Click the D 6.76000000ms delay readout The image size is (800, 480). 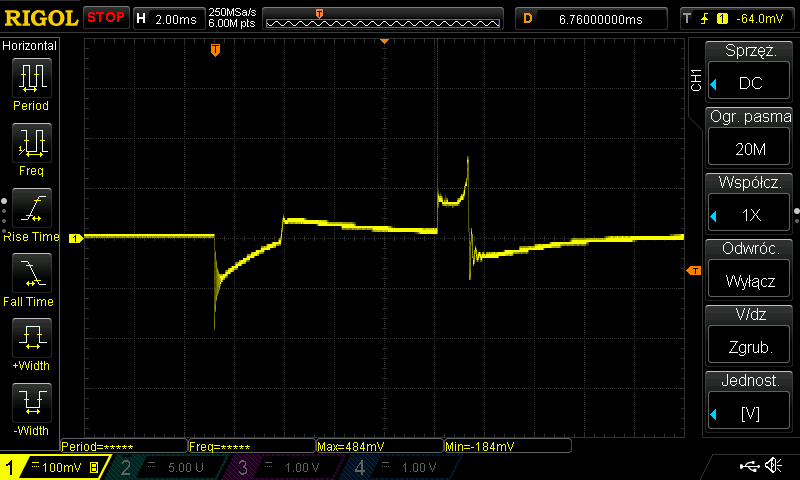tap(591, 19)
